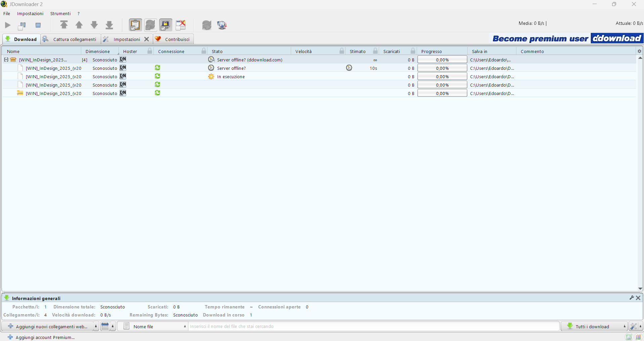Image resolution: width=644 pixels, height=341 pixels.
Task: Click the update check globe icon
Action: click(222, 25)
